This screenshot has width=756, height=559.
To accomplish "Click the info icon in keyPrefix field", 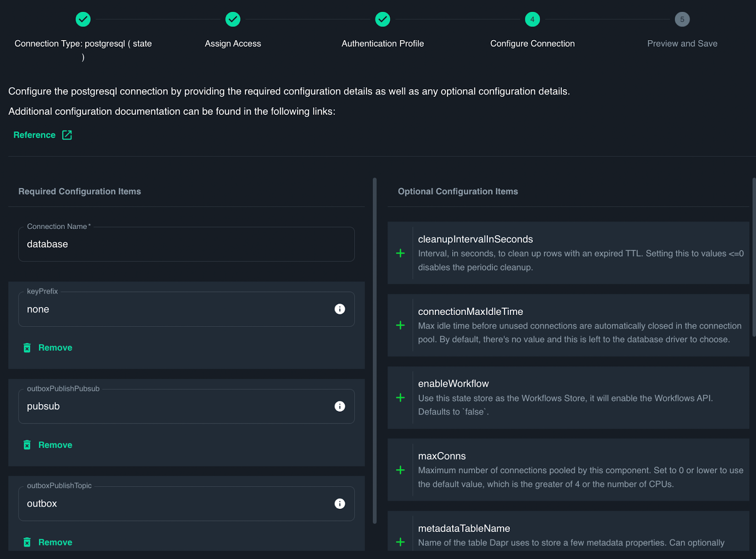I will [340, 309].
